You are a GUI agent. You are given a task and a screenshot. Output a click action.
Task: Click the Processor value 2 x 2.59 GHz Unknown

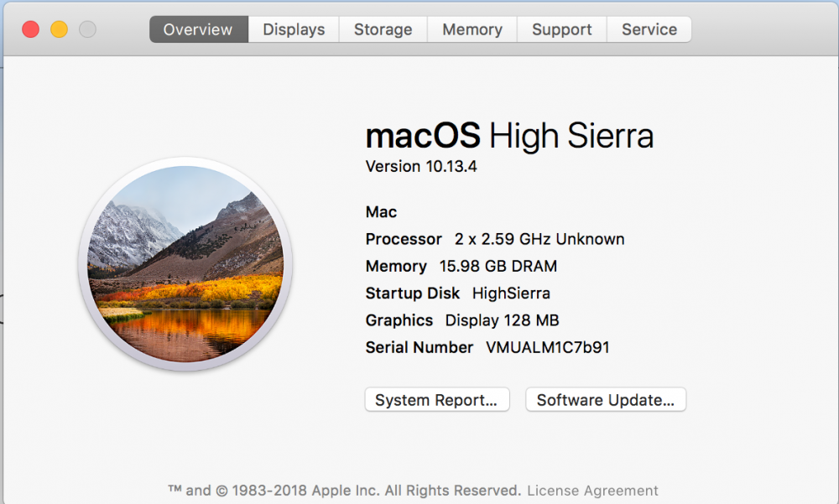(x=539, y=239)
